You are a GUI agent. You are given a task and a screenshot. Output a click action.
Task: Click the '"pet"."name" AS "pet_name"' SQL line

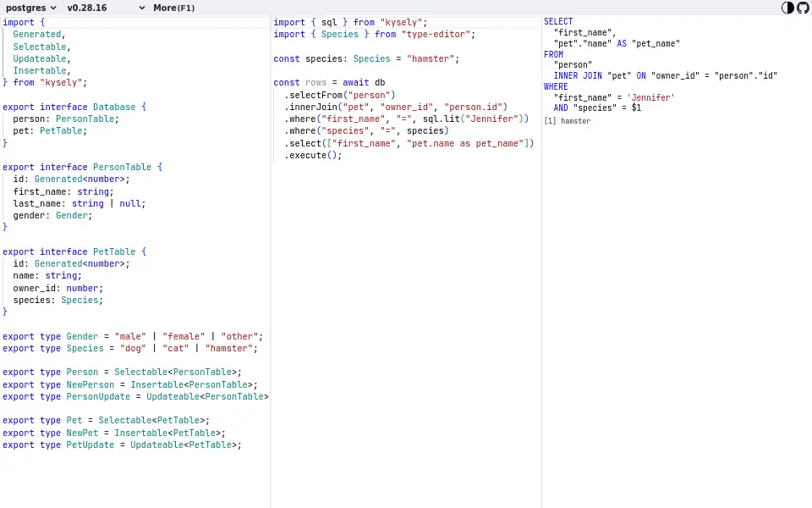click(617, 43)
